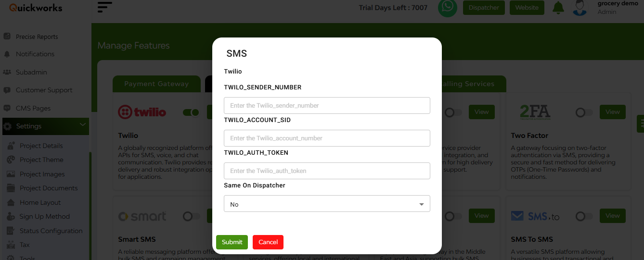This screenshot has height=260, width=644.
Task: Disable the Twilio toggle switch
Action: click(191, 112)
